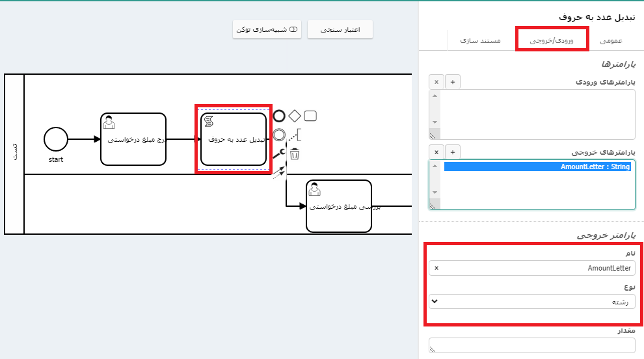Click the اعتبار سنجی validation button
The image size is (644, 359).
(340, 30)
